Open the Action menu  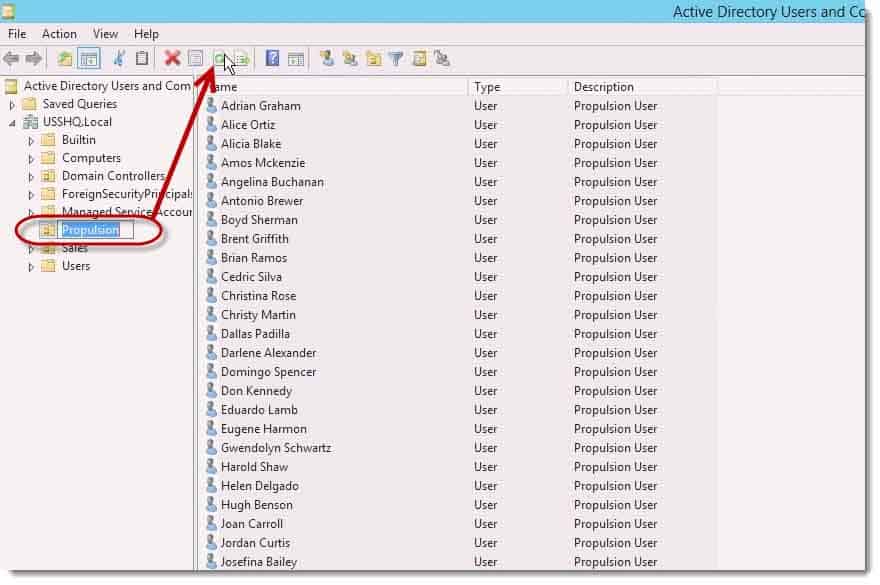[x=59, y=34]
